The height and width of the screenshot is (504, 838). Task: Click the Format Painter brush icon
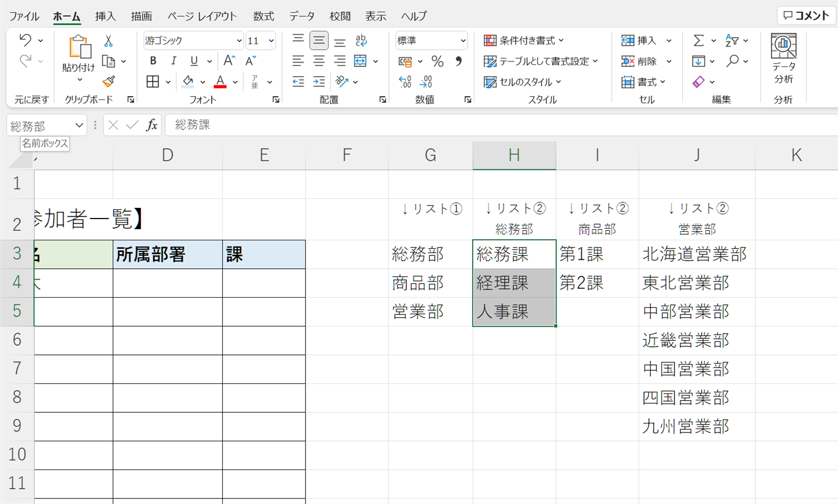click(x=108, y=82)
